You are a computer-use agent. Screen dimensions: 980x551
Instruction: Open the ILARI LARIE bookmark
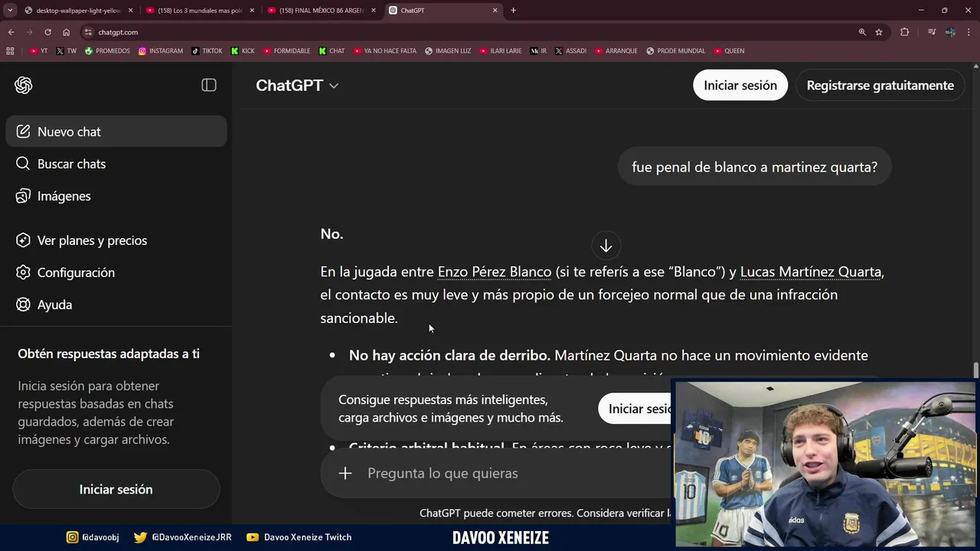501,51
